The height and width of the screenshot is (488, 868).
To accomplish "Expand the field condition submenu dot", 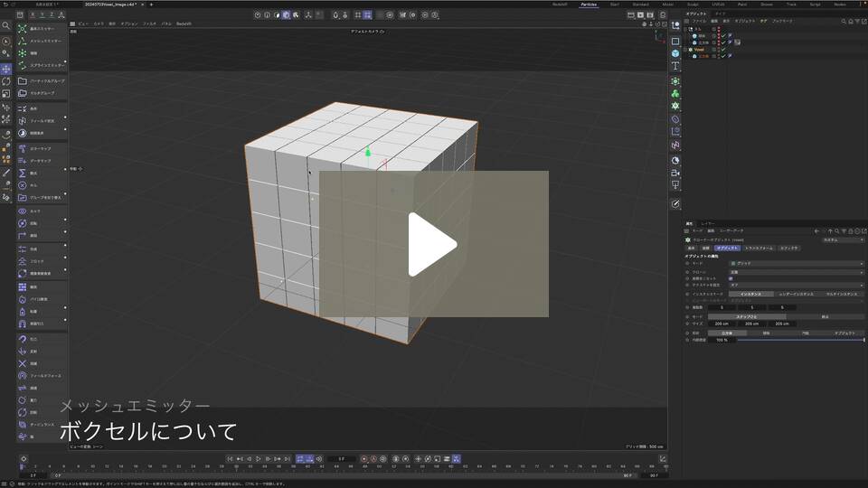I will point(65,117).
